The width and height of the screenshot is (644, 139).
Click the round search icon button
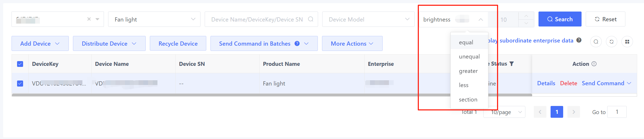[596, 42]
